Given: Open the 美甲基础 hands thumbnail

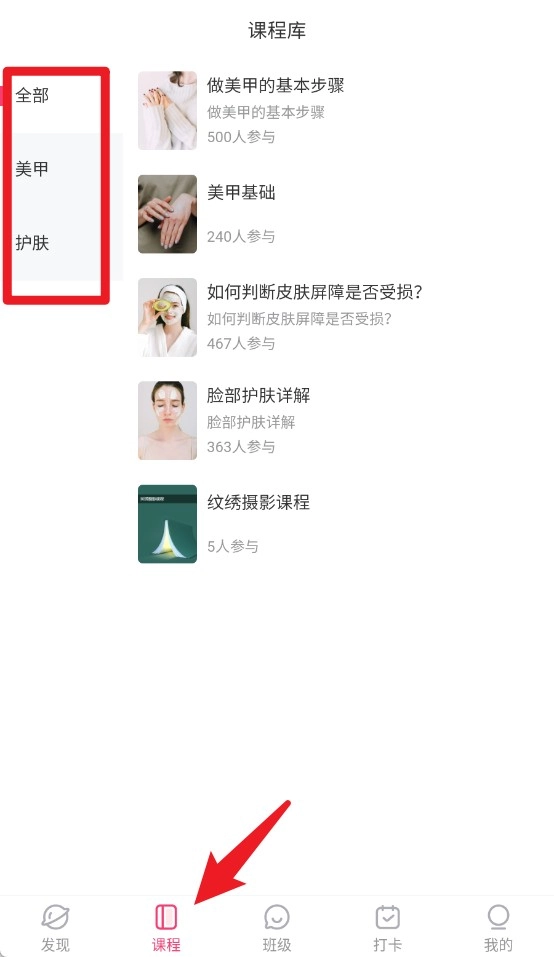Looking at the screenshot, I should click(167, 214).
